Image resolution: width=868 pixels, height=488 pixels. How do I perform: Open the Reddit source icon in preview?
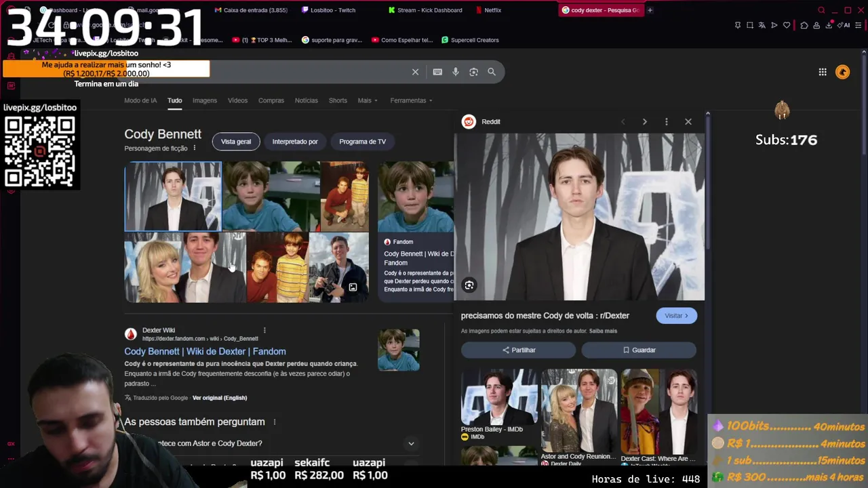coord(469,122)
